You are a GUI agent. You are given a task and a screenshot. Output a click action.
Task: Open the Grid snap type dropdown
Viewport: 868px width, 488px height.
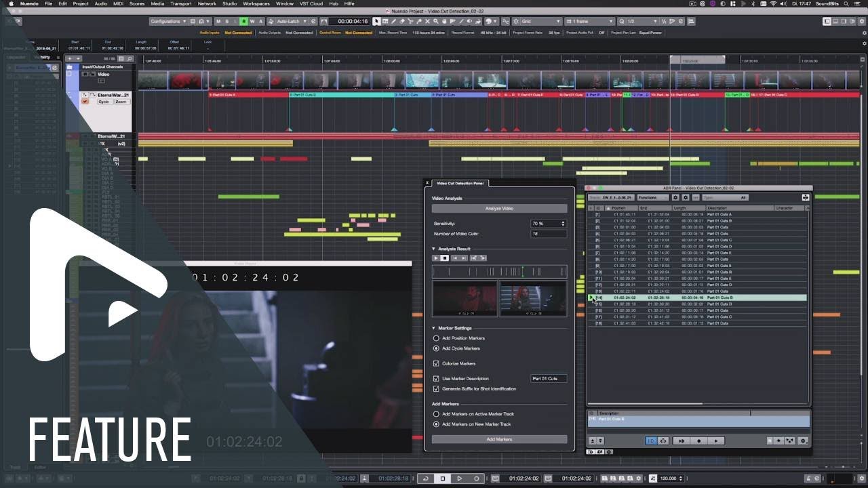click(541, 21)
